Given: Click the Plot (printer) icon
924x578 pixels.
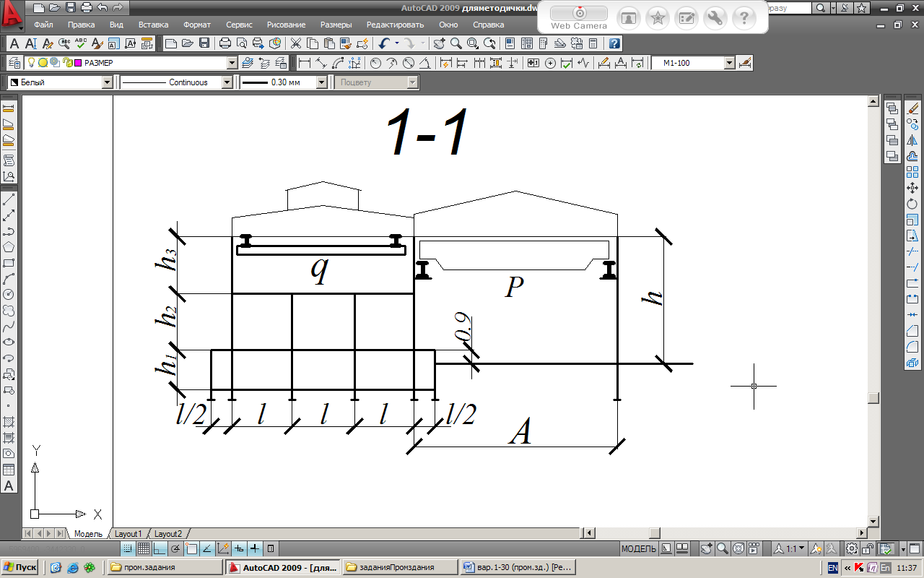Looking at the screenshot, I should pos(225,43).
